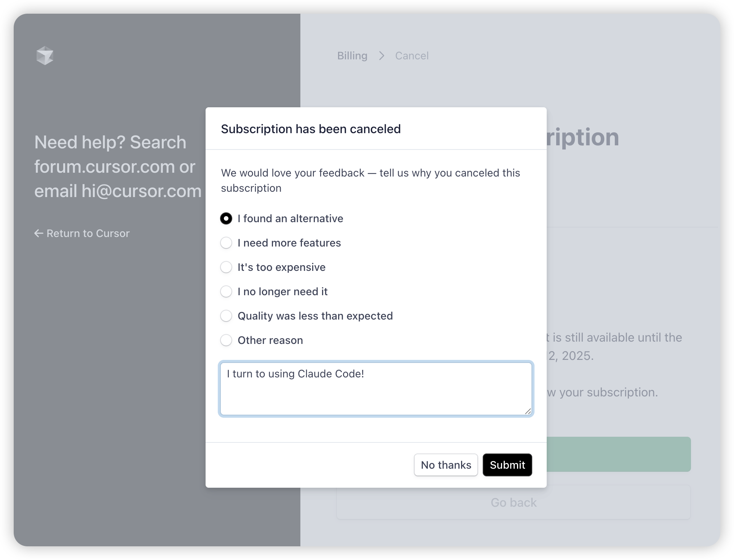Viewport: 734px width, 560px height.
Task: Click the 'Subscription has been canceled' heading
Action: (311, 129)
